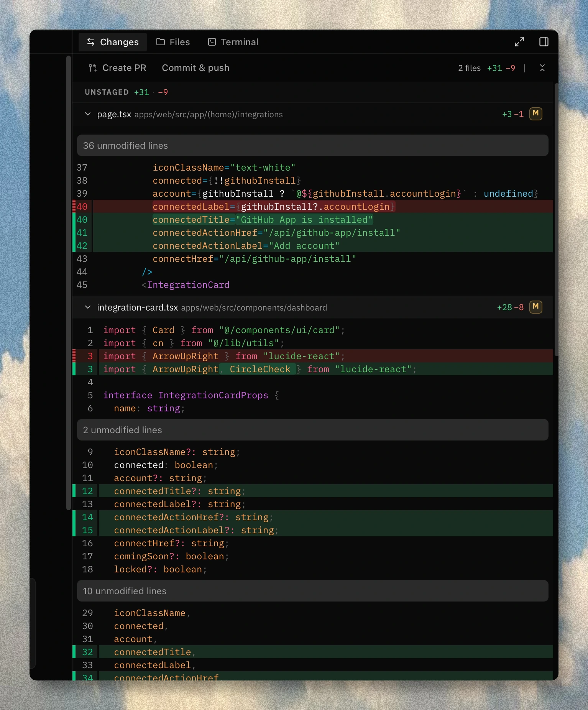Expand the 10 unmodified lines block
Image resolution: width=588 pixels, height=710 pixels.
pos(312,591)
